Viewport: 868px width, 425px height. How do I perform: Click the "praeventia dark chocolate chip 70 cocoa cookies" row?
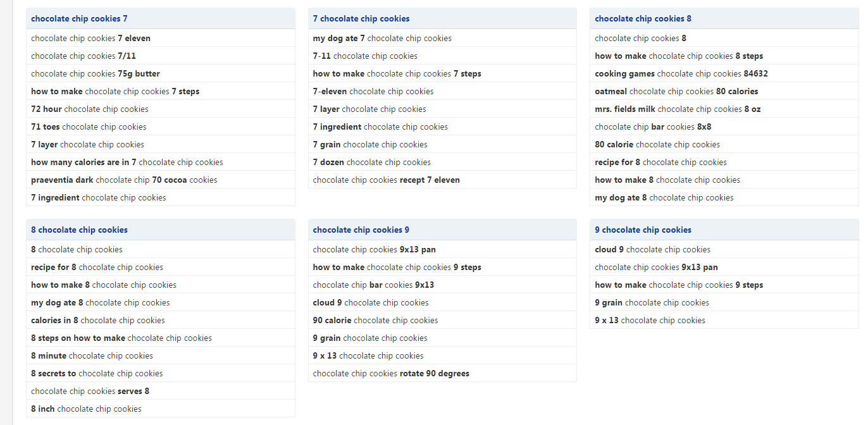(x=124, y=180)
